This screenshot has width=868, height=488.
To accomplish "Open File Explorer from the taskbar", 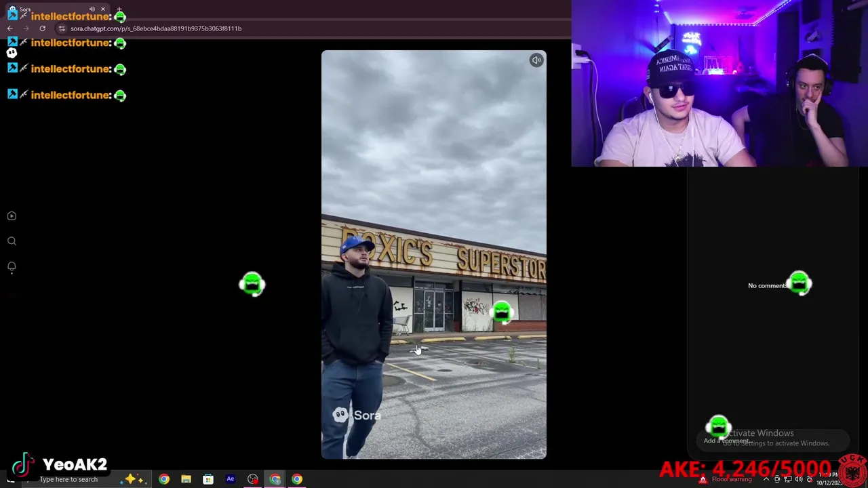I will tap(186, 479).
